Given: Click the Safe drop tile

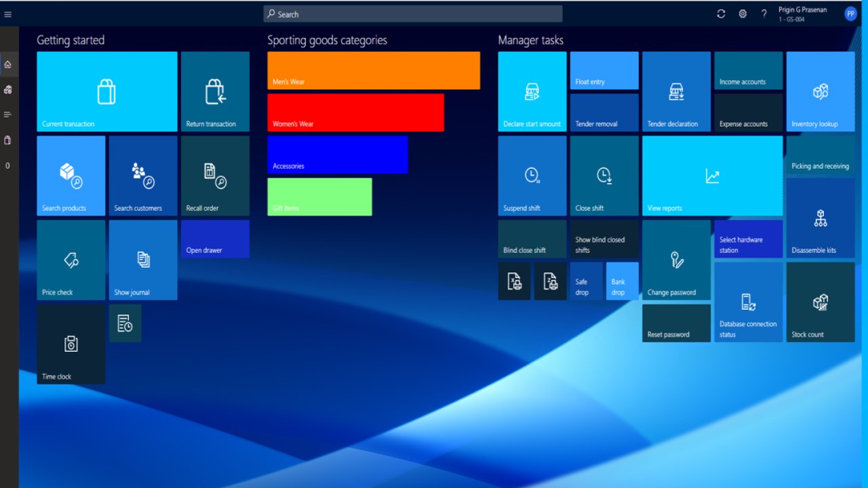Looking at the screenshot, I should click(x=587, y=281).
